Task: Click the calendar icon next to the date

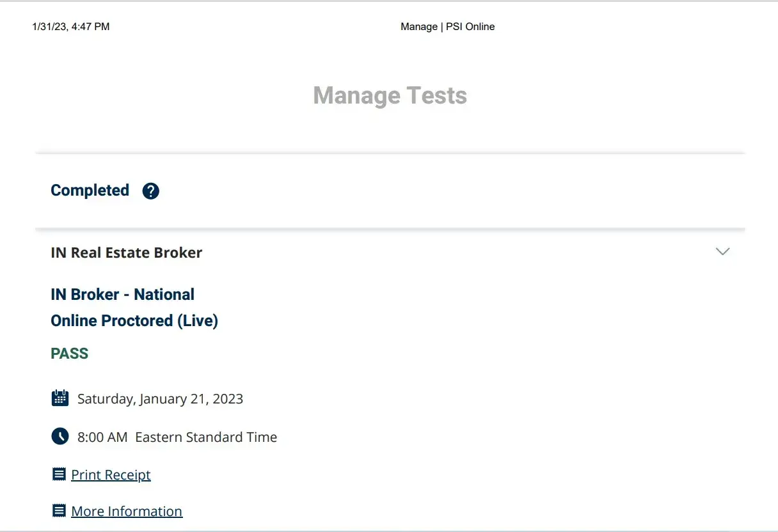Action: pos(60,398)
